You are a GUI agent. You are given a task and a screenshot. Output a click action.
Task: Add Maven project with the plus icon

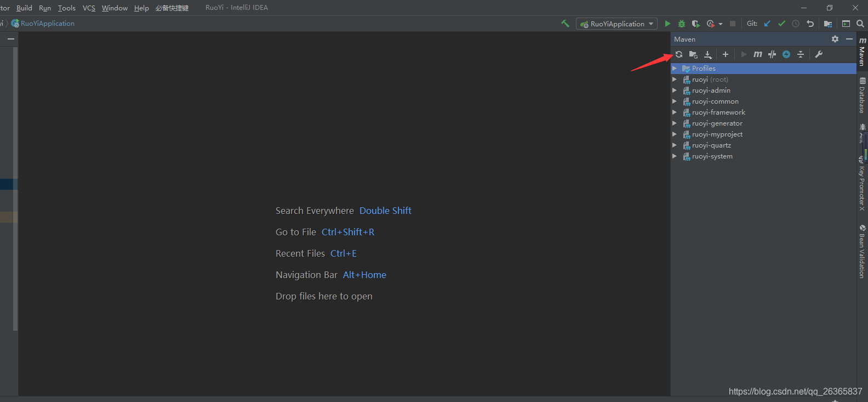click(x=726, y=54)
